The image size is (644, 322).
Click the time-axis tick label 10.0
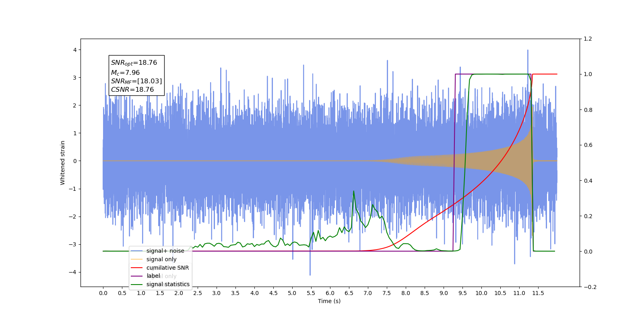point(481,293)
